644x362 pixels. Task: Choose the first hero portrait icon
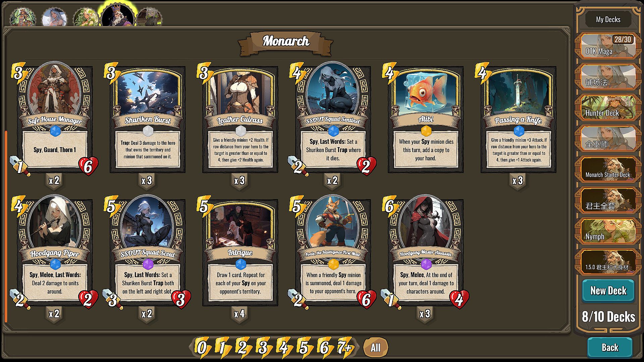[x=23, y=17]
